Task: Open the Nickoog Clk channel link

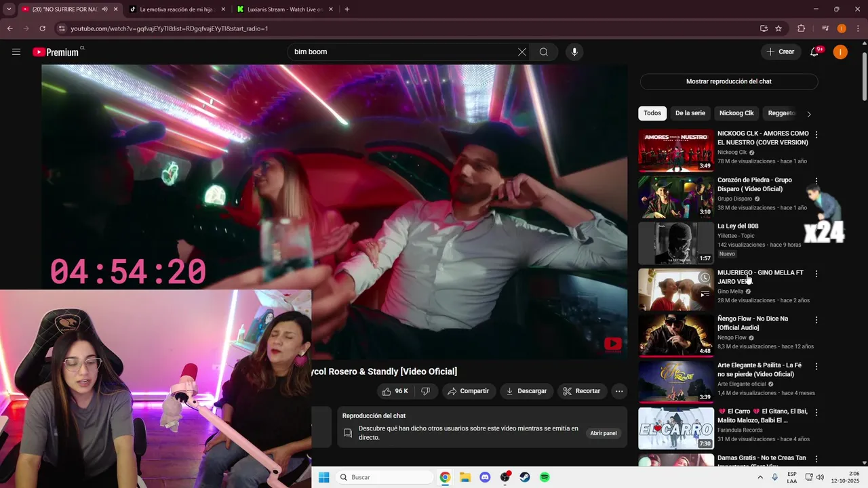Action: (732, 152)
